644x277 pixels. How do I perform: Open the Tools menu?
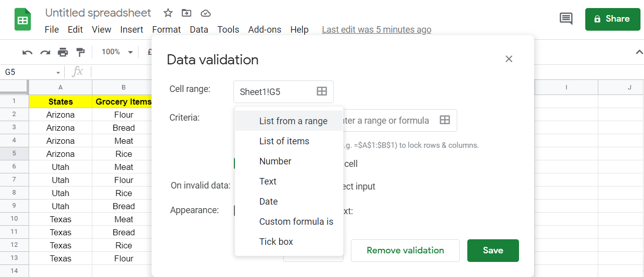228,30
